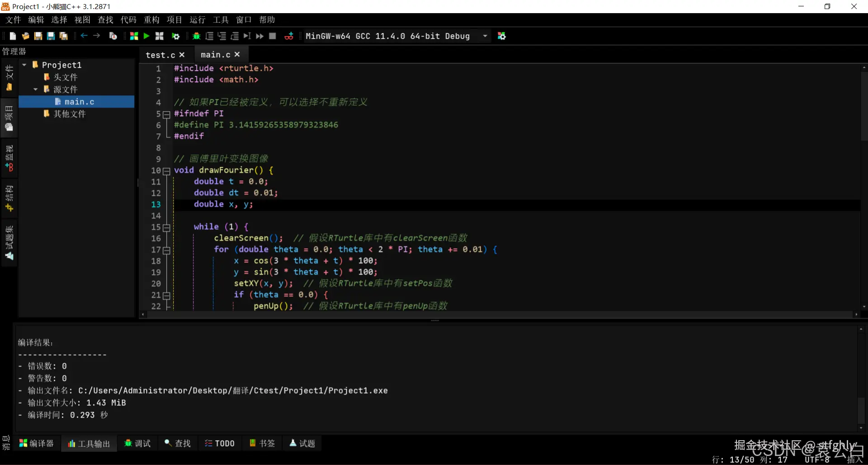Stop execution with the square icon
Viewport: 868px width, 465px height.
coord(272,36)
